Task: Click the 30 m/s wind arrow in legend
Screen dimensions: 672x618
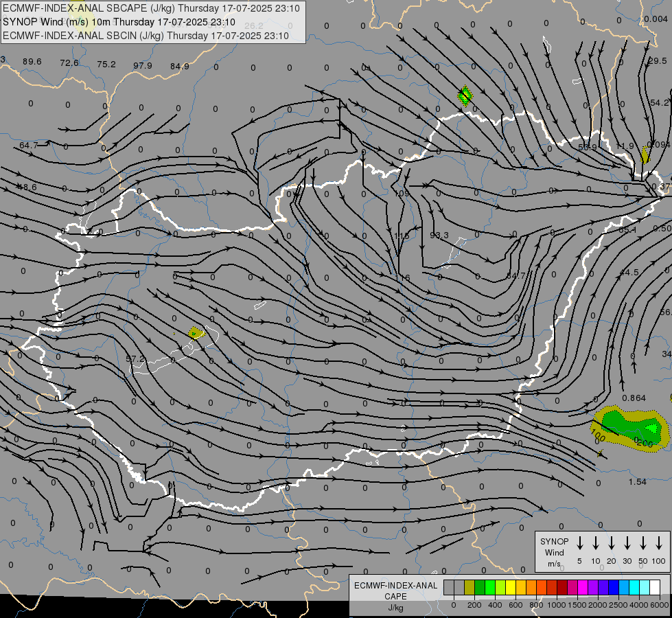Action: 627,543
